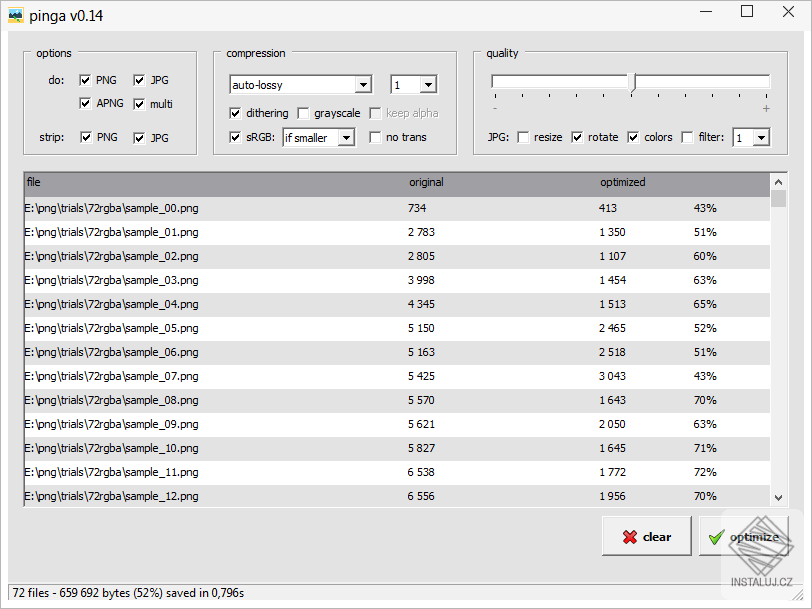Viewport: 812px width, 609px height.
Task: Toggle the APNG checkbox
Action: (x=87, y=104)
